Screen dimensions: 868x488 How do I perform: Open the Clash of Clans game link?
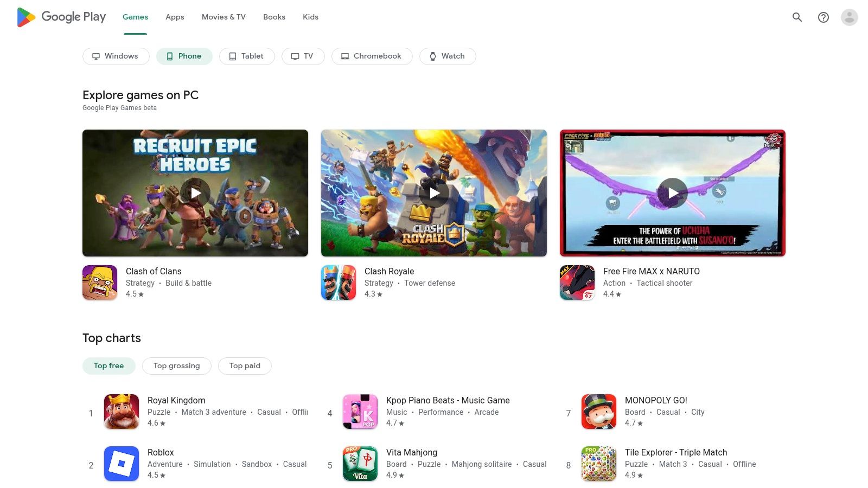[x=154, y=271]
